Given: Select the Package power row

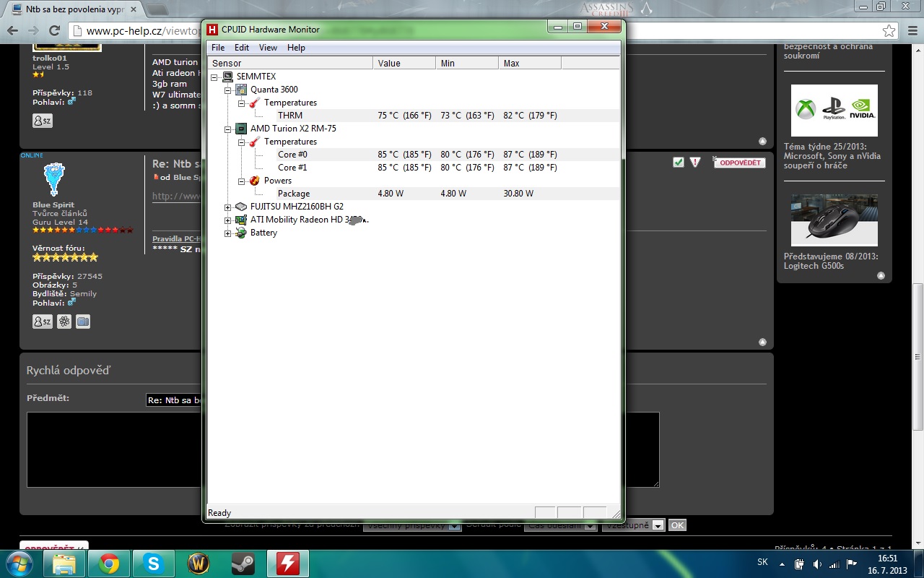Looking at the screenshot, I should 414,194.
